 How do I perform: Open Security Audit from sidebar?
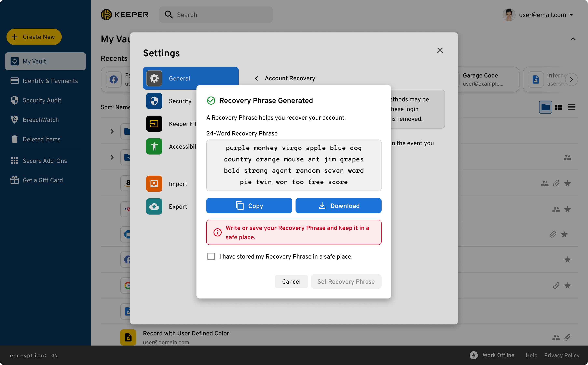[42, 100]
